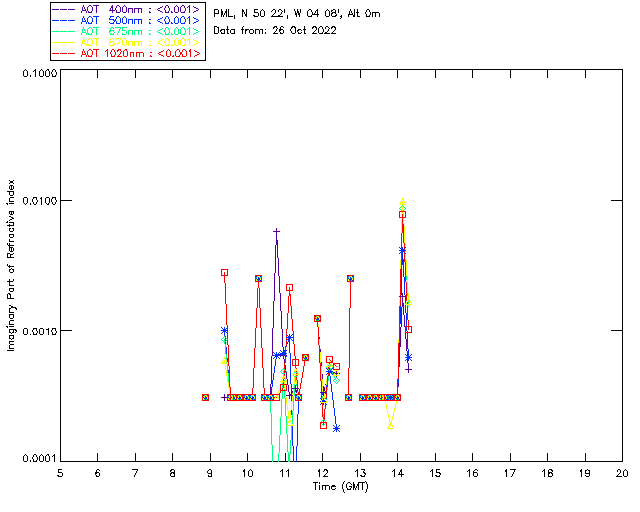640x512 pixels.
Task: Click the 0.1000 y-axis tick label
Action: [39, 73]
